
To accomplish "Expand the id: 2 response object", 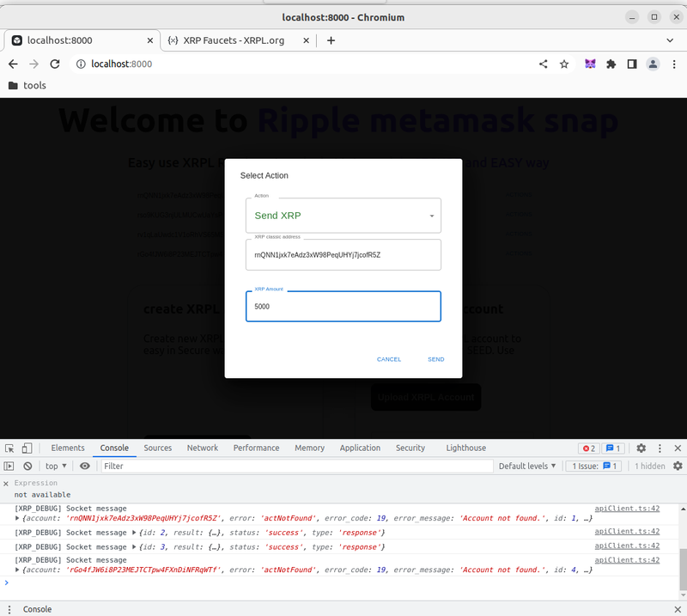I will 135,533.
